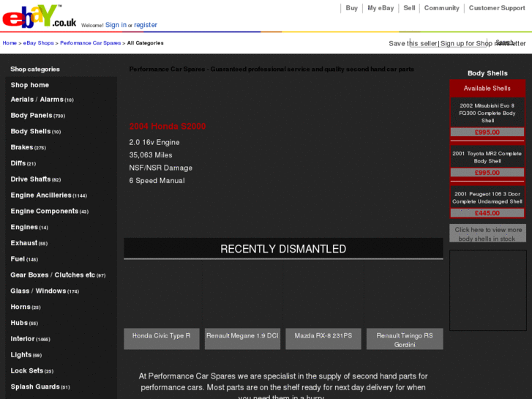Open eBay Shops breadcrumb link
This screenshot has height=399, width=532.
click(38, 42)
